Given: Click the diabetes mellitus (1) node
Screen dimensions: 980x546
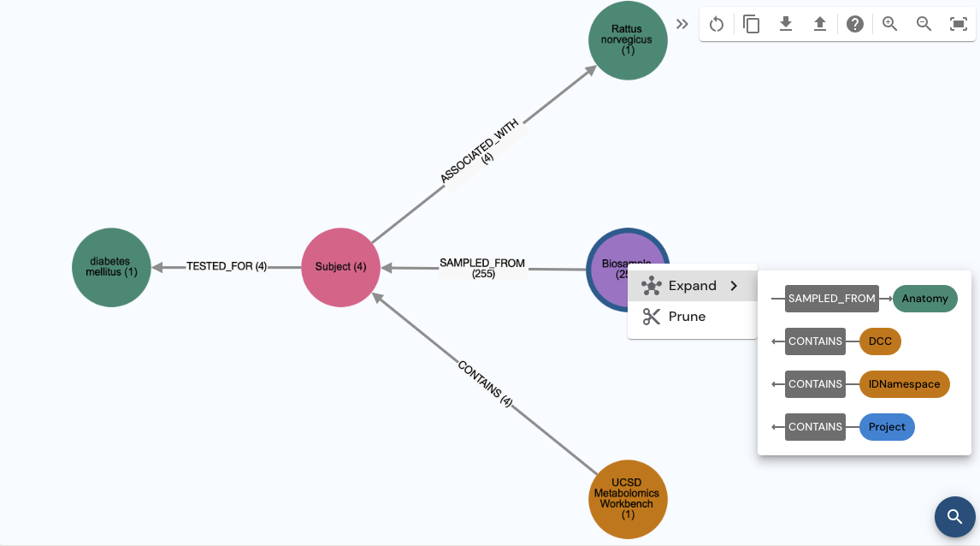Looking at the screenshot, I should (111, 267).
